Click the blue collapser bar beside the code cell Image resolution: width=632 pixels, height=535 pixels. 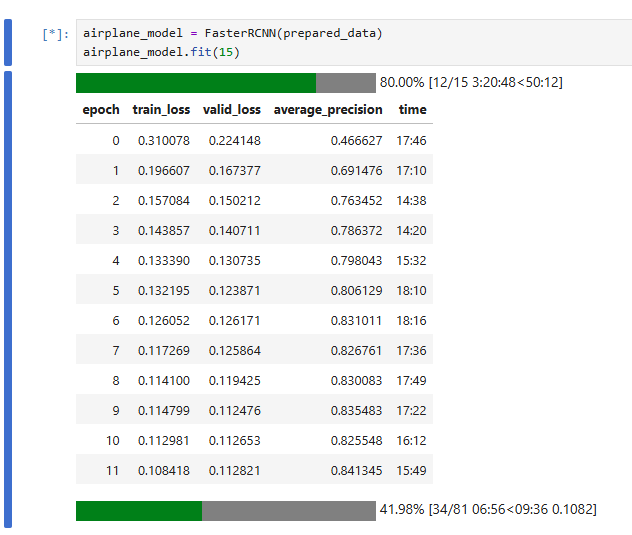click(8, 42)
